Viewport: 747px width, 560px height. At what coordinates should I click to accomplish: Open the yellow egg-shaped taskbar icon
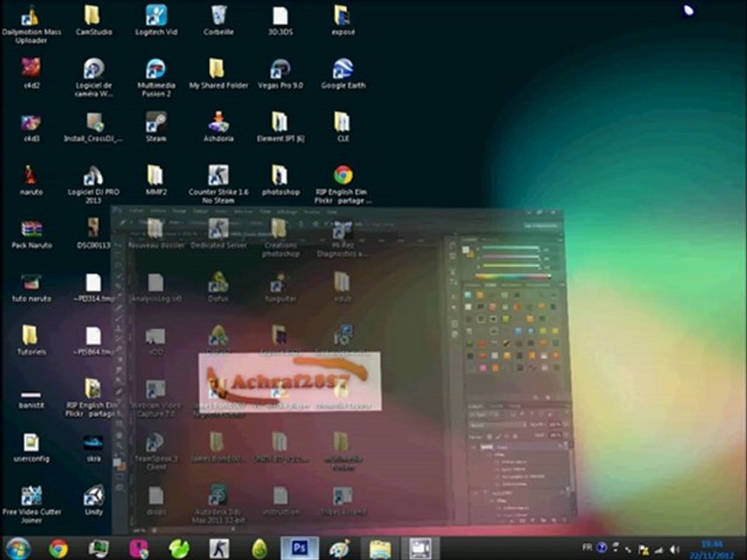pyautogui.click(x=259, y=548)
